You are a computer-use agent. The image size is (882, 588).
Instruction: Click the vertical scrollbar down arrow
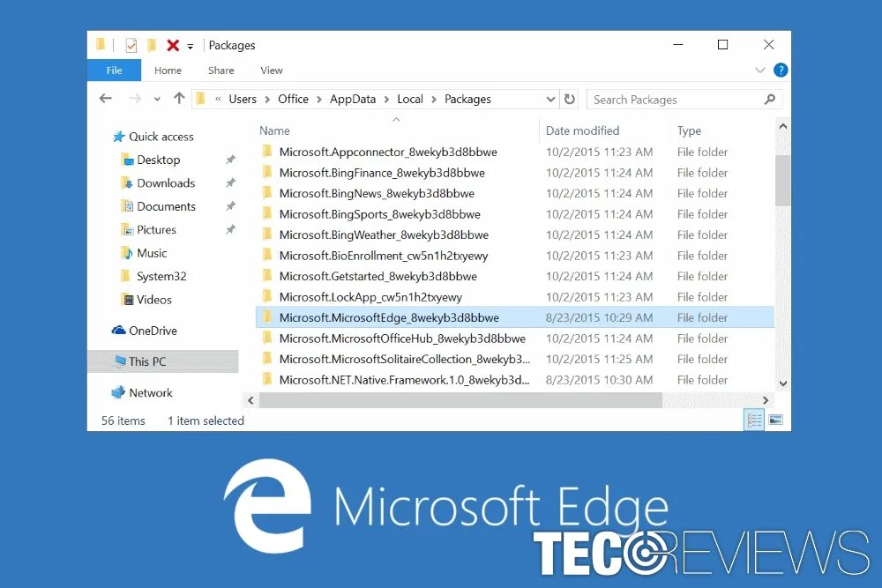coord(783,383)
